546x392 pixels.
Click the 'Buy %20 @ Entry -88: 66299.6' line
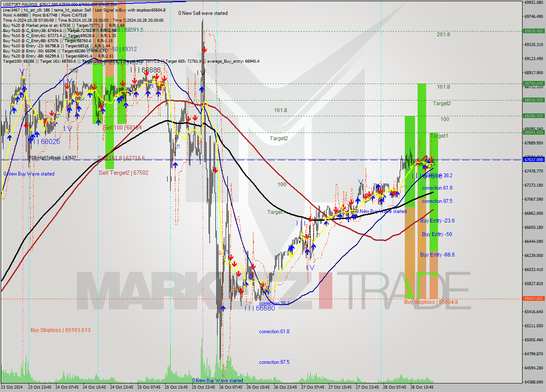[x=31, y=56]
